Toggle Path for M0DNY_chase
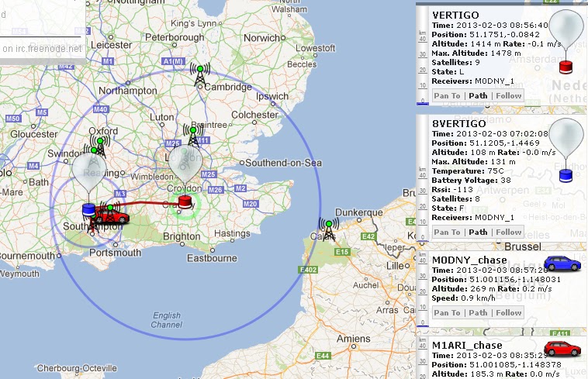This screenshot has width=588, height=379. 478,312
